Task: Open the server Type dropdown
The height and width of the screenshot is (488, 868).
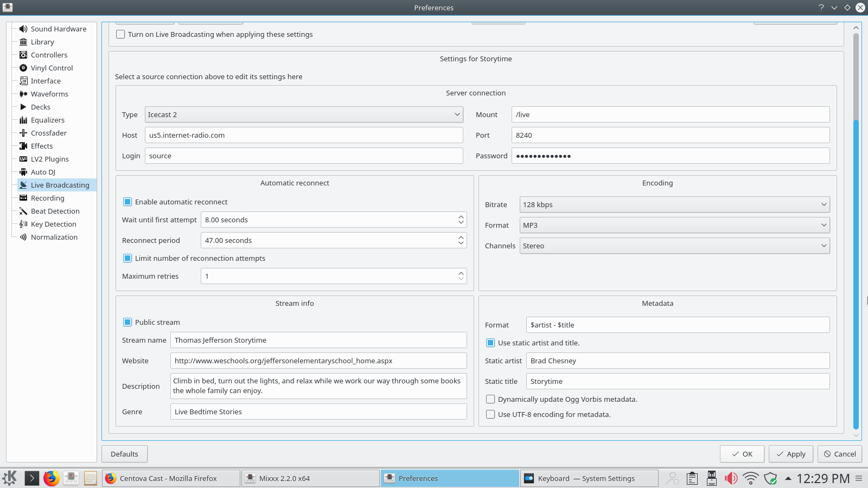Action: pos(304,114)
